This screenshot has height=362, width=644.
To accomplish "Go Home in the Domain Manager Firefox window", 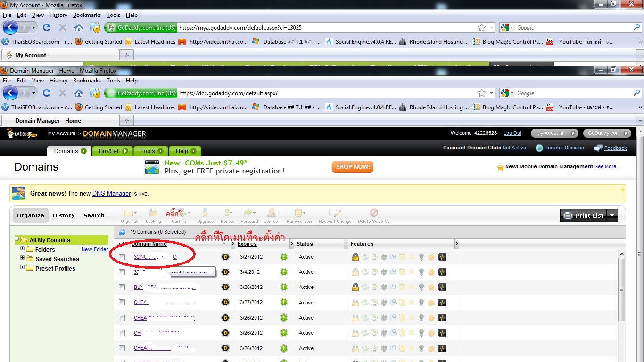I will (79, 93).
